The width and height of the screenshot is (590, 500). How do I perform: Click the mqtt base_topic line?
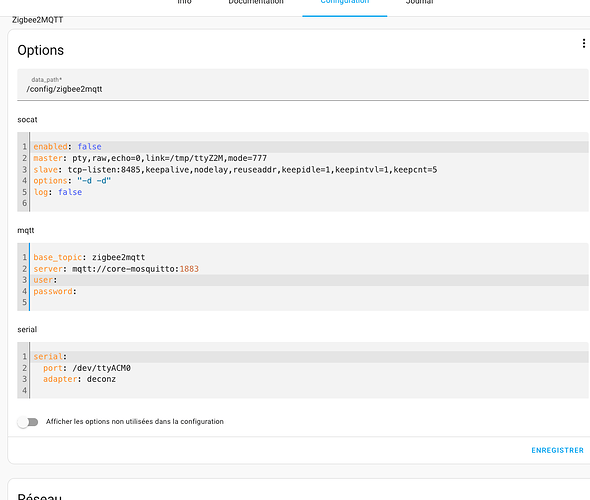309,257
